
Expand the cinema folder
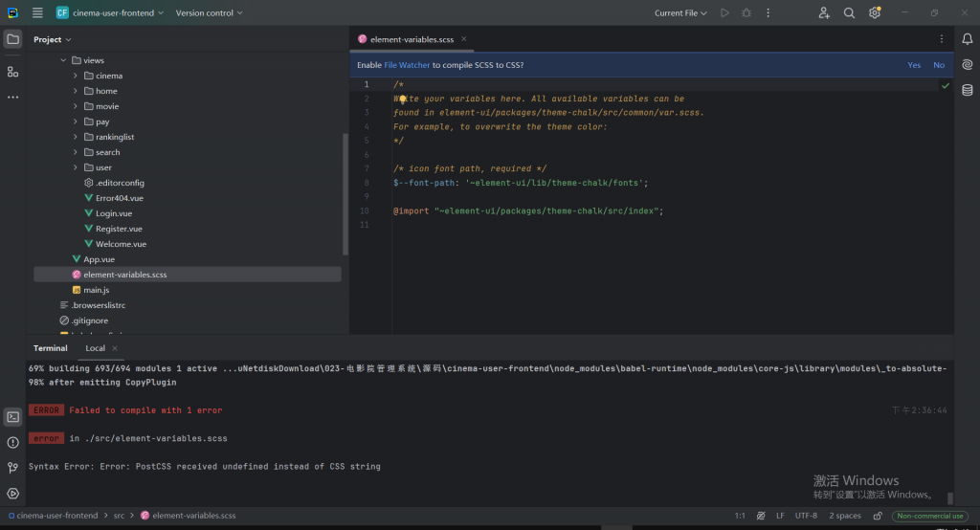click(76, 76)
